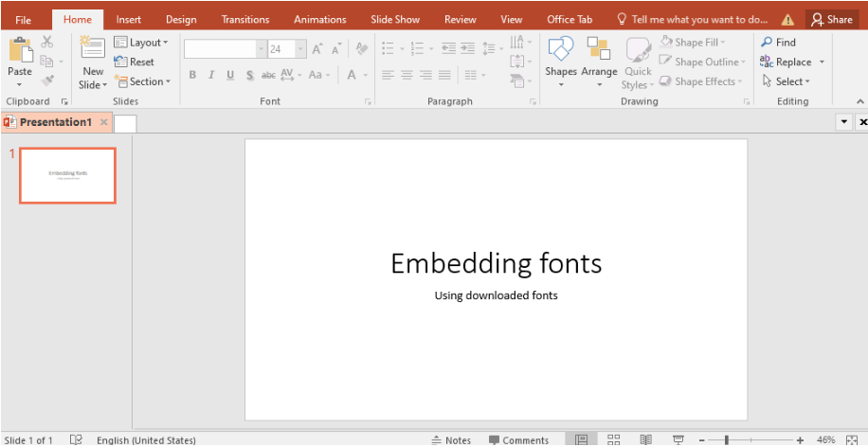Click Increase Font Size icon
Image resolution: width=868 pixels, height=447 pixels.
pos(317,49)
